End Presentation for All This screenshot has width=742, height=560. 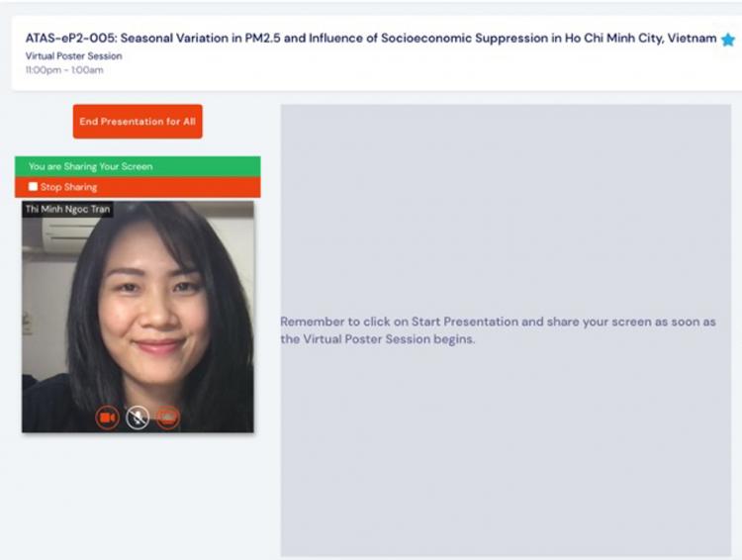click(138, 122)
